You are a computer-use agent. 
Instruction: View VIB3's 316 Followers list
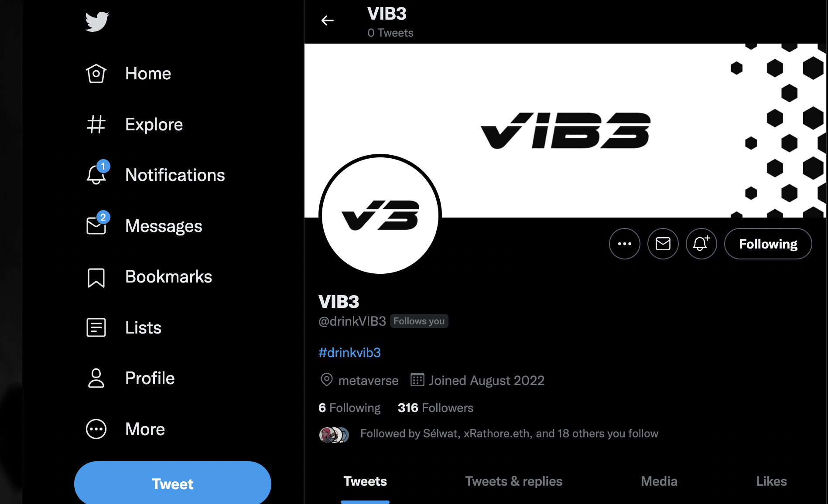435,408
